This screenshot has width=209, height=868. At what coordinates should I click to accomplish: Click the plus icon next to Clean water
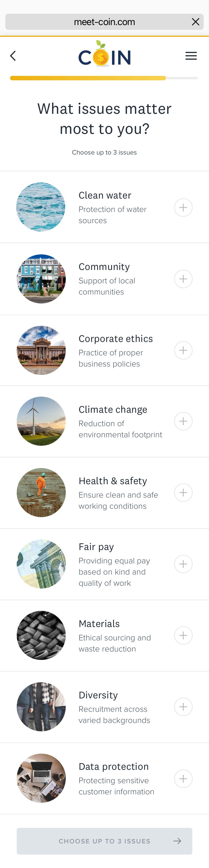[183, 207]
